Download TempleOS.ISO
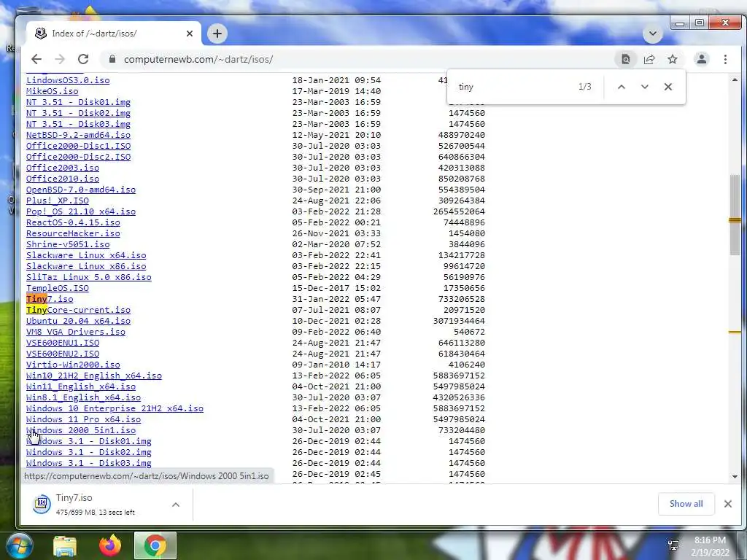The height and width of the screenshot is (560, 747). (58, 288)
